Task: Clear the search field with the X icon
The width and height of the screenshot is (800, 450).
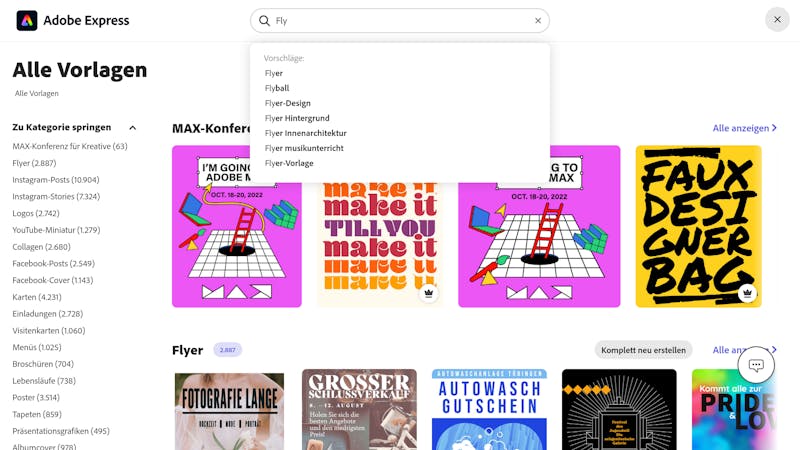Action: pos(538,20)
